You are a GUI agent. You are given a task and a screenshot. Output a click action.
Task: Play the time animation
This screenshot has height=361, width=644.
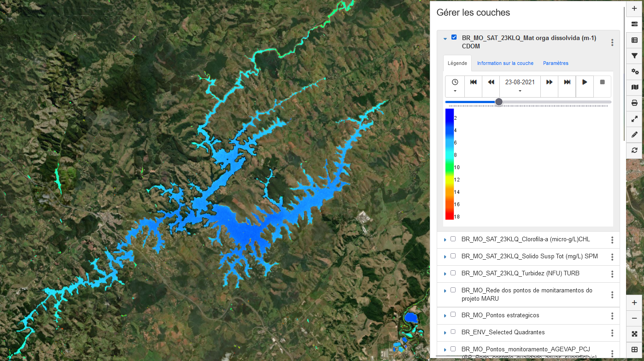click(585, 82)
